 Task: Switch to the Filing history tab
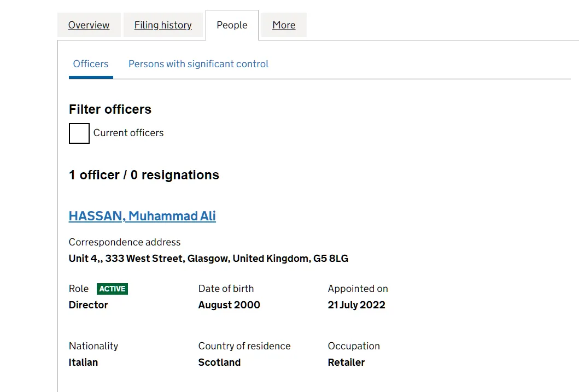coord(163,25)
